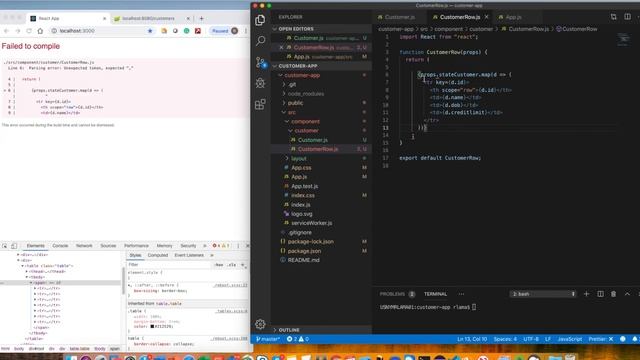This screenshot has height=360, width=640.
Task: Open the Sources tab in DevTools
Action: pyautogui.click(x=108, y=246)
